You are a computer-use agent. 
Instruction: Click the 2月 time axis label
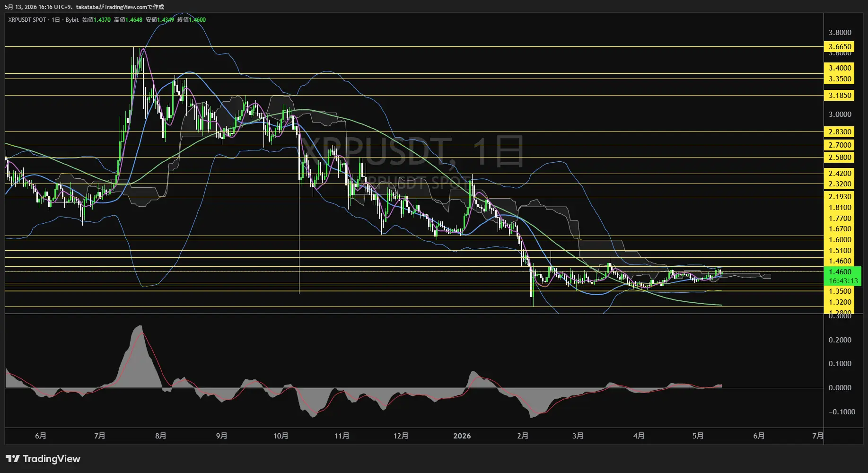click(x=523, y=436)
